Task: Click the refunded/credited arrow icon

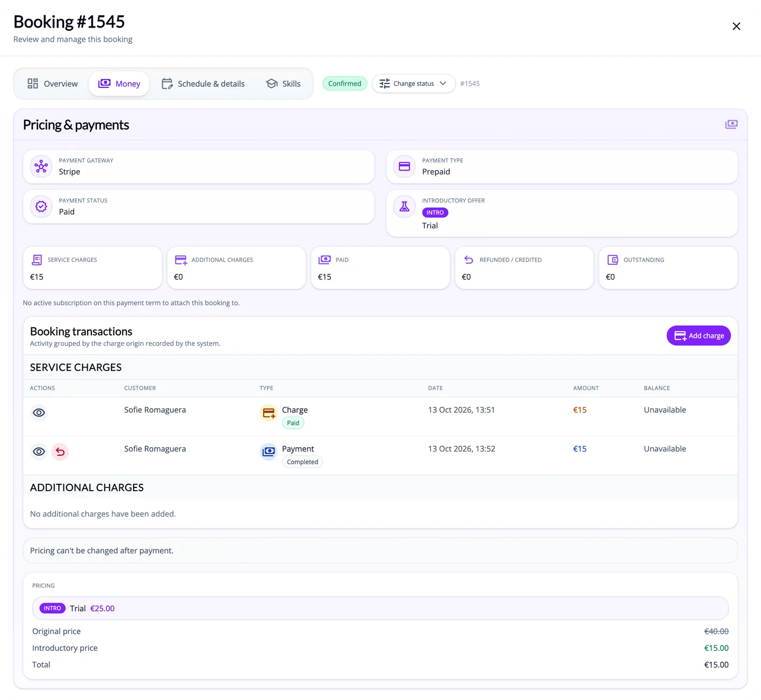Action: pos(469,260)
